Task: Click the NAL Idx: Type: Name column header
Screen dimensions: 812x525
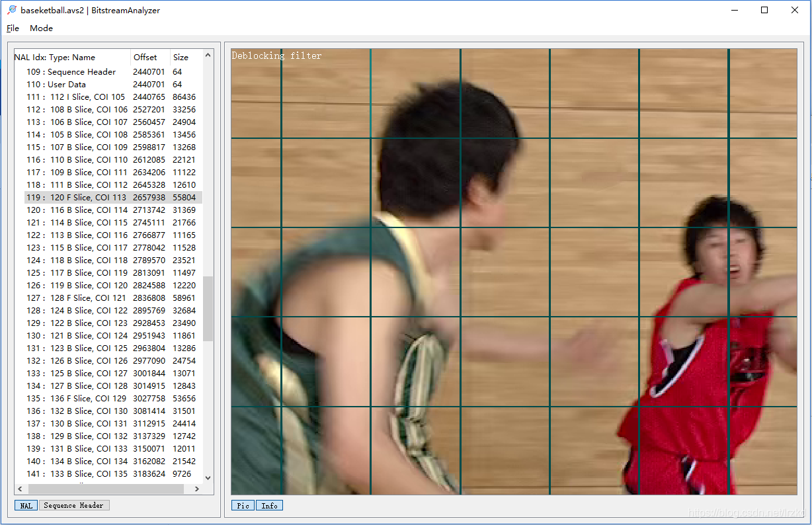Action: pos(73,57)
